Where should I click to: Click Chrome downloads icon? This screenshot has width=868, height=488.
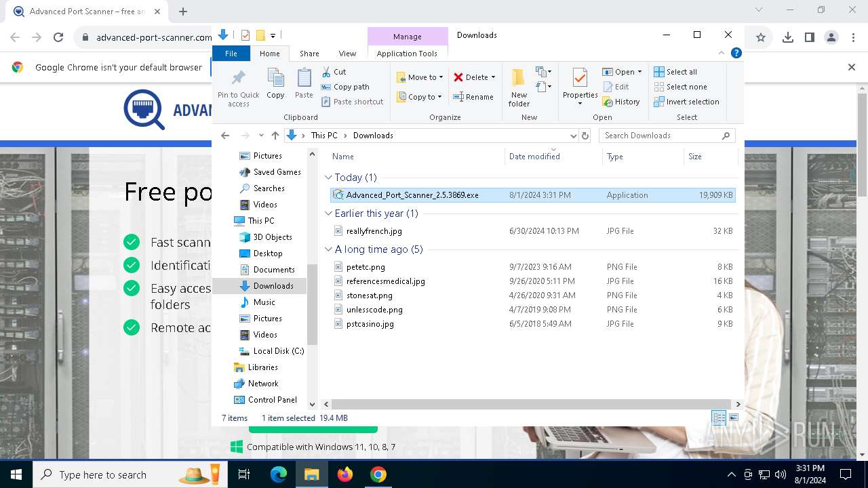[x=788, y=38]
